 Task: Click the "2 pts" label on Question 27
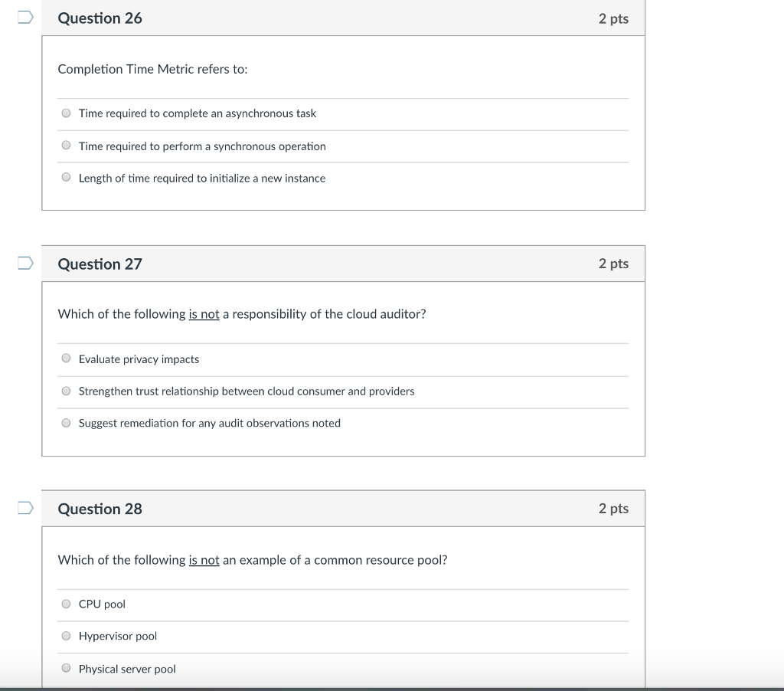click(613, 264)
